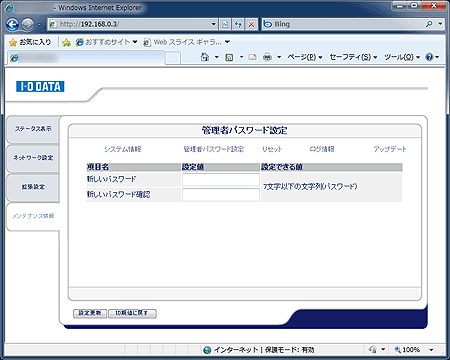
Task: Expand the Feeds dropdown arrow
Action: pos(241,57)
